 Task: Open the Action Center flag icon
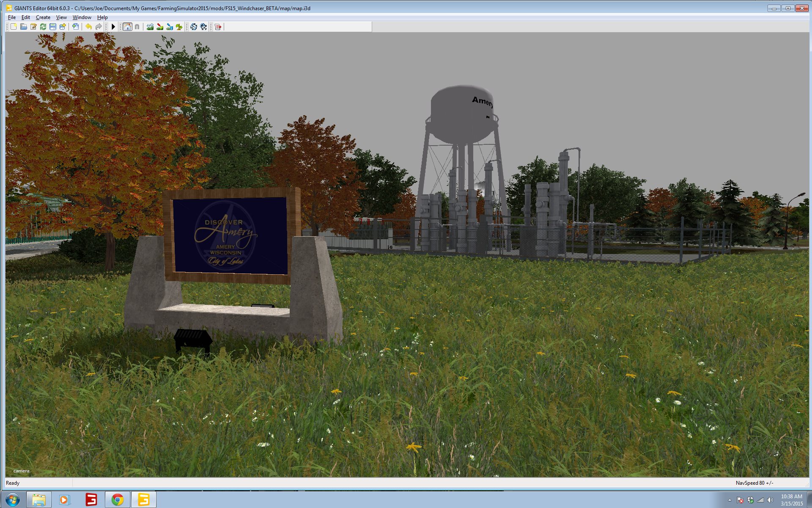[740, 500]
